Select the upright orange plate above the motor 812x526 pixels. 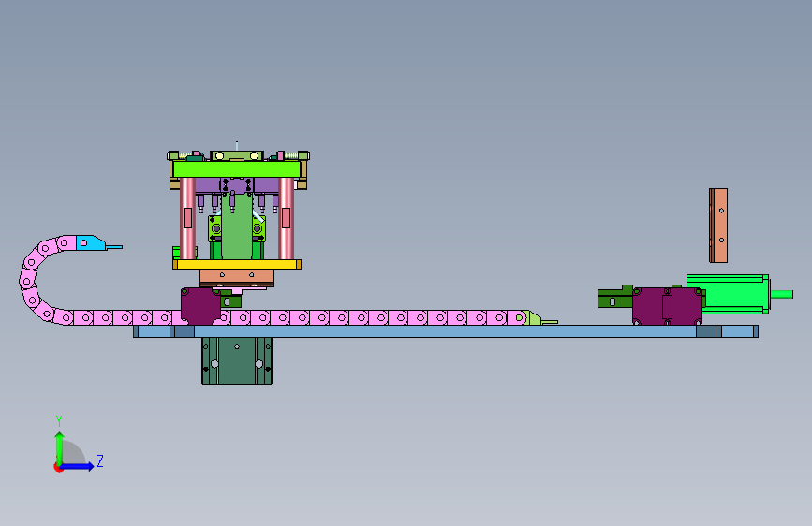point(718,226)
